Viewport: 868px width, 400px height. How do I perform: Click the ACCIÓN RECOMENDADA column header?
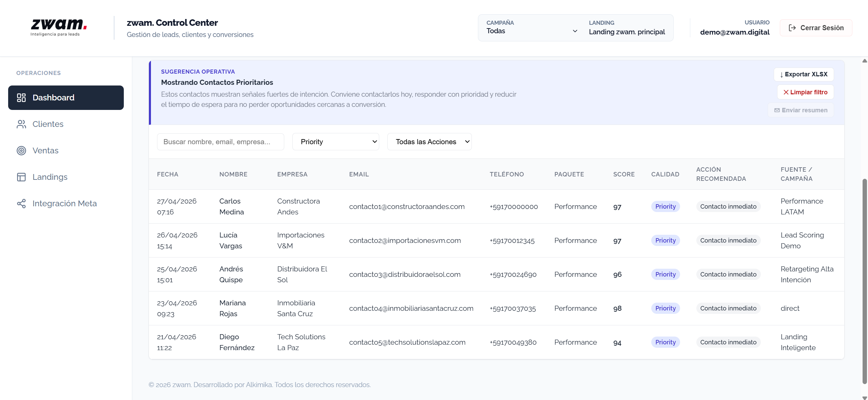(x=721, y=174)
